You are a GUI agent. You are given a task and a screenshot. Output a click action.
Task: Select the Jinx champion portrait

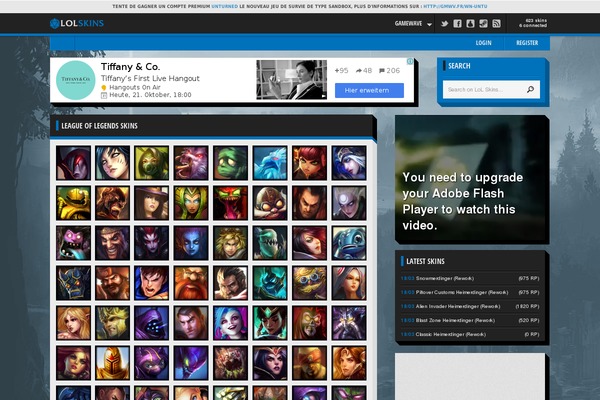(230, 323)
